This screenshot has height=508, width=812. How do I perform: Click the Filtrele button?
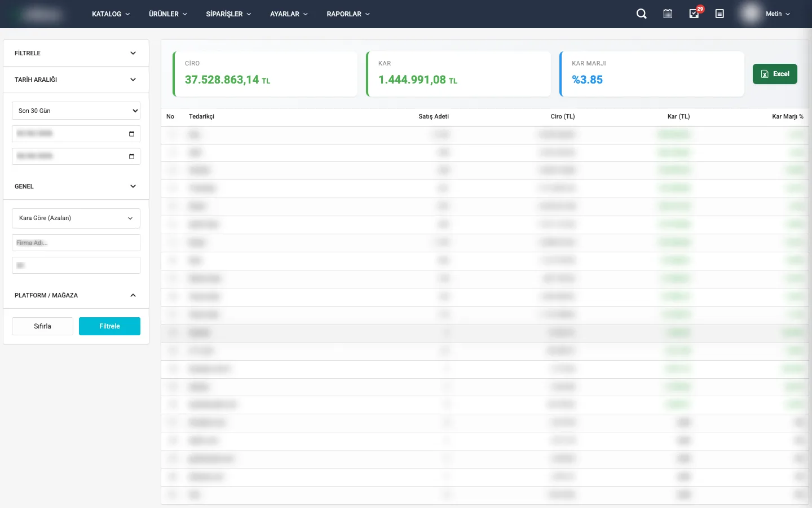coord(109,326)
